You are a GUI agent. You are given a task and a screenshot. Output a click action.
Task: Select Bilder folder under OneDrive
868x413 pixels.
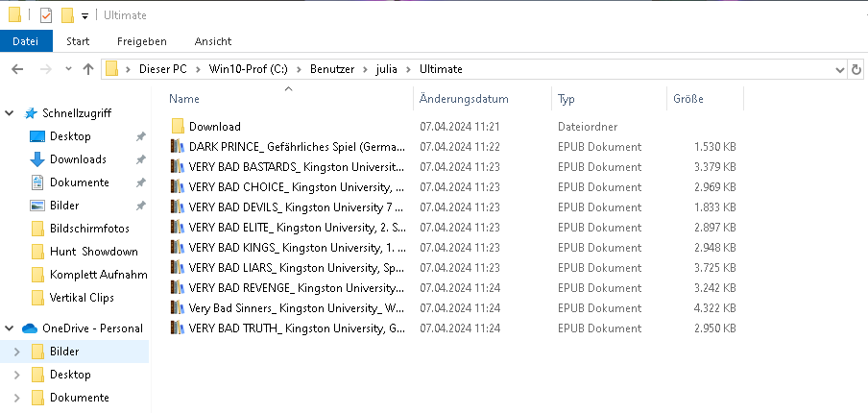click(64, 352)
